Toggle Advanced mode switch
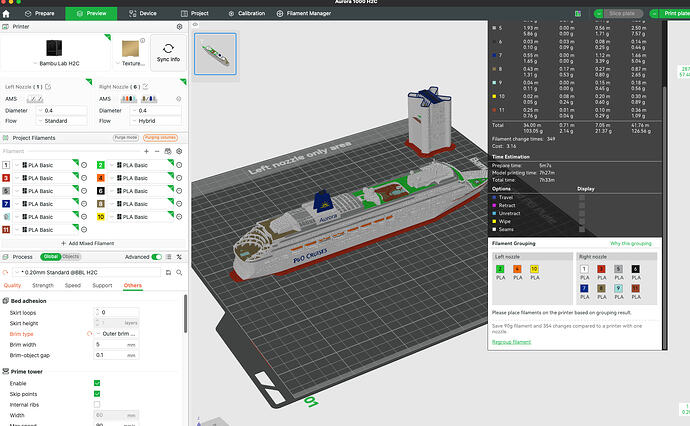690x426 pixels. [156, 257]
